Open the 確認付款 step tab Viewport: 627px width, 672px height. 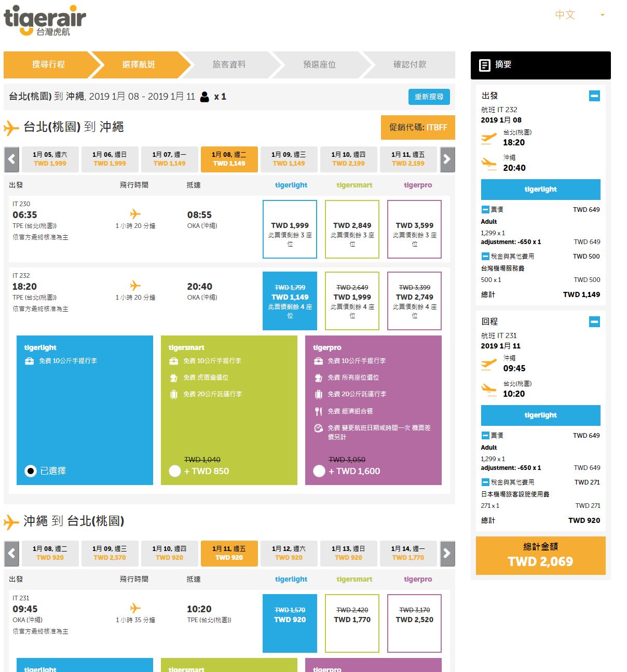(410, 65)
